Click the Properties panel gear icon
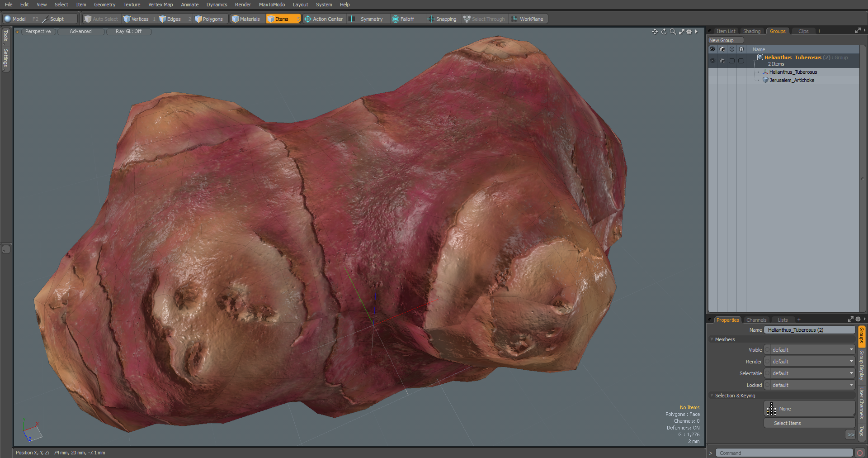The height and width of the screenshot is (458, 868). (858, 320)
